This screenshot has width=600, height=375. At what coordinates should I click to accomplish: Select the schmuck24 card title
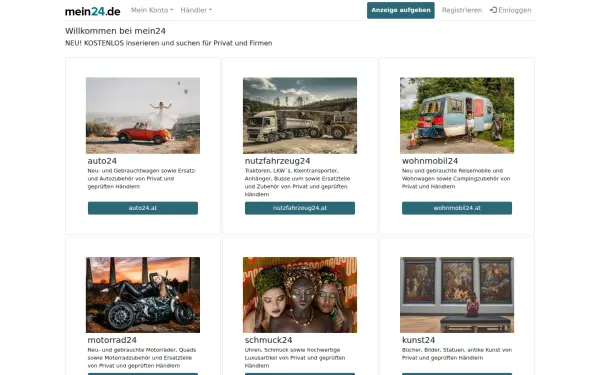(x=268, y=340)
